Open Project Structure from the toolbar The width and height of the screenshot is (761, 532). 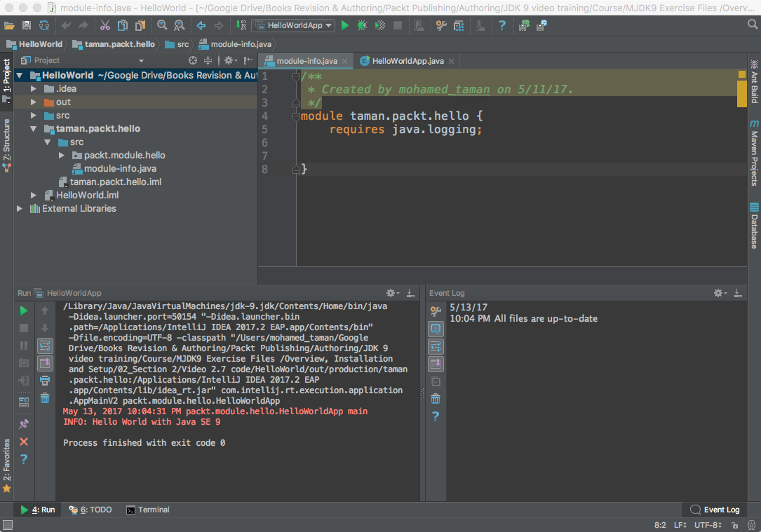(459, 25)
